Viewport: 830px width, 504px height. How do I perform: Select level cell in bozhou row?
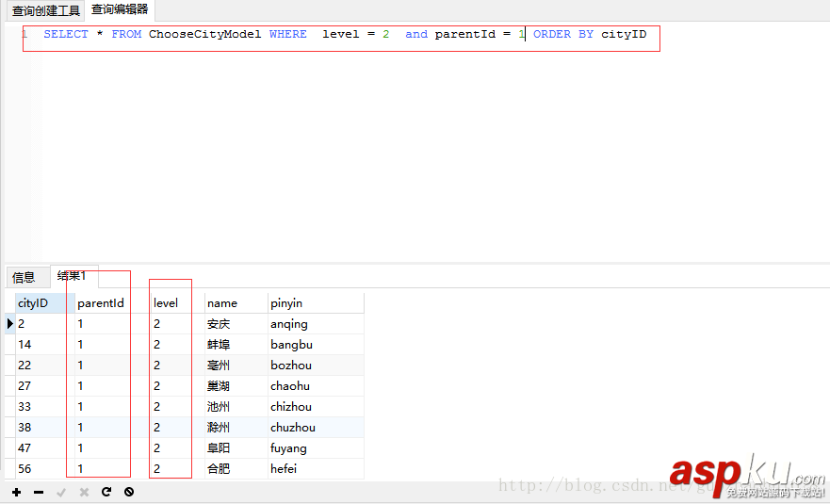pyautogui.click(x=177, y=366)
